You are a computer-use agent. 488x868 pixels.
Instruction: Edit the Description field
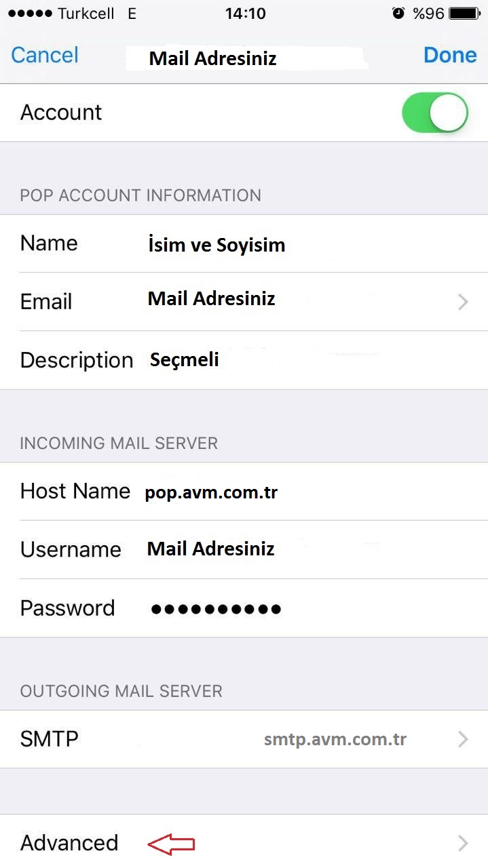(x=185, y=359)
